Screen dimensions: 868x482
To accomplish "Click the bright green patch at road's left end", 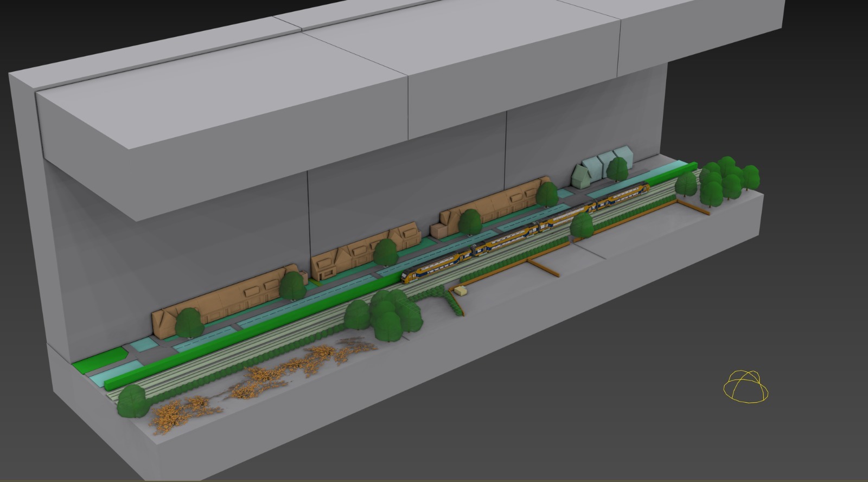I will (100, 362).
